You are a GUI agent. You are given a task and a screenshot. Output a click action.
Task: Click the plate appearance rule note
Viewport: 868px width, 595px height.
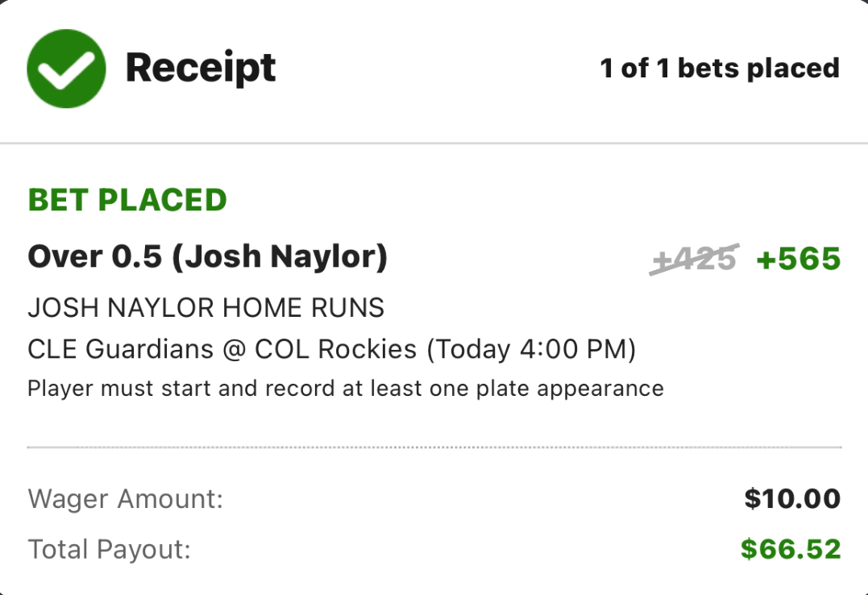click(x=346, y=389)
